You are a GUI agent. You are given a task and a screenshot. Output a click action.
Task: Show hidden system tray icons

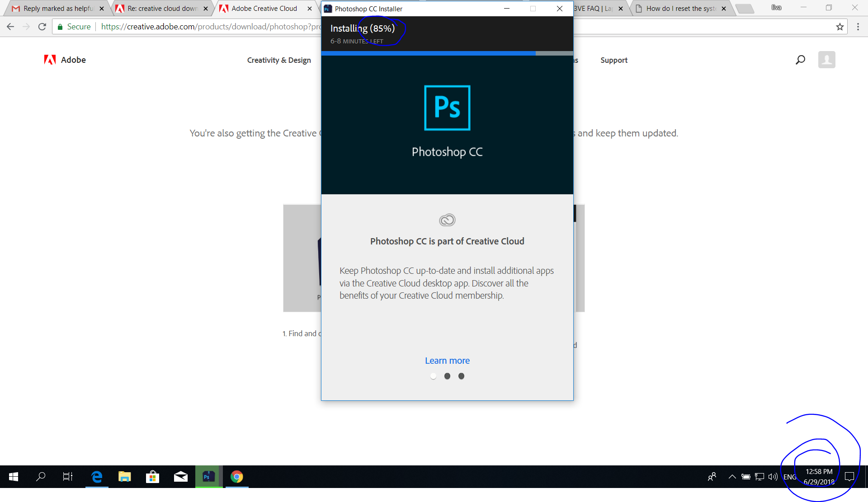732,477
